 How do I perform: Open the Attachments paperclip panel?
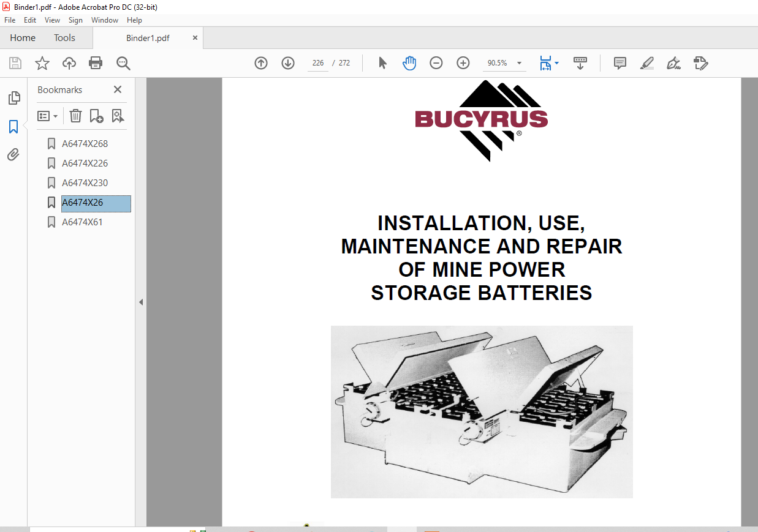[x=13, y=155]
